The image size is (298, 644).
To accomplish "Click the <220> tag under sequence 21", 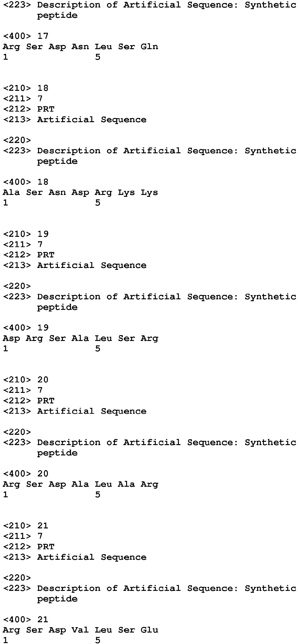I will [17, 578].
